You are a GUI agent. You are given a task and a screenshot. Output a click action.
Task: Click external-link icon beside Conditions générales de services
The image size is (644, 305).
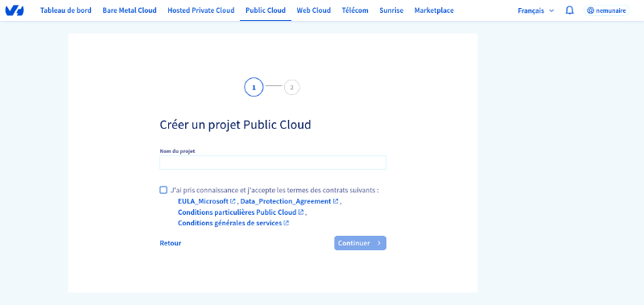[287, 223]
